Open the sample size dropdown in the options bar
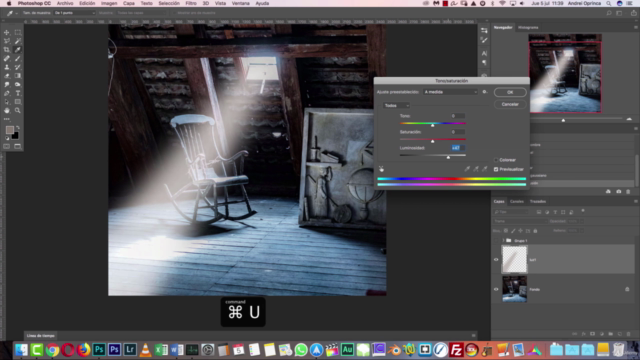The image size is (640, 360). click(74, 13)
